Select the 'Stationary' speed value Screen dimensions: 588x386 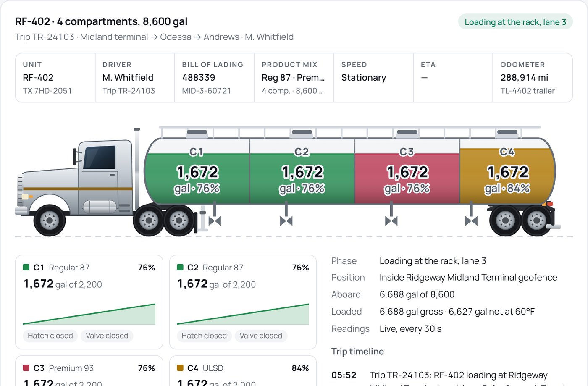(x=364, y=78)
